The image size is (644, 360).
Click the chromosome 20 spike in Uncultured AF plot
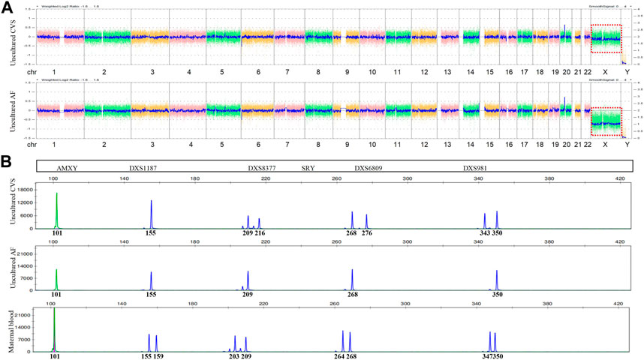[x=564, y=103]
